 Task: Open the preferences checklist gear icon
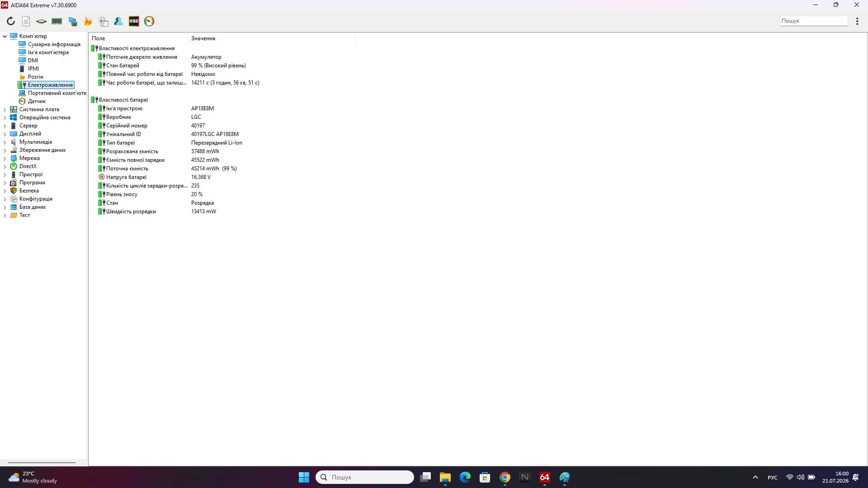tap(104, 21)
